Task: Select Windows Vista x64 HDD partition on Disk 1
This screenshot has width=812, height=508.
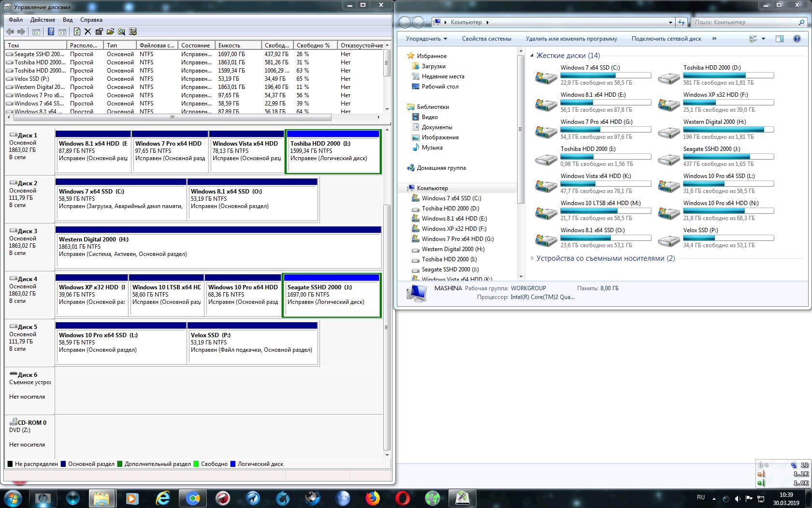Action: point(246,152)
